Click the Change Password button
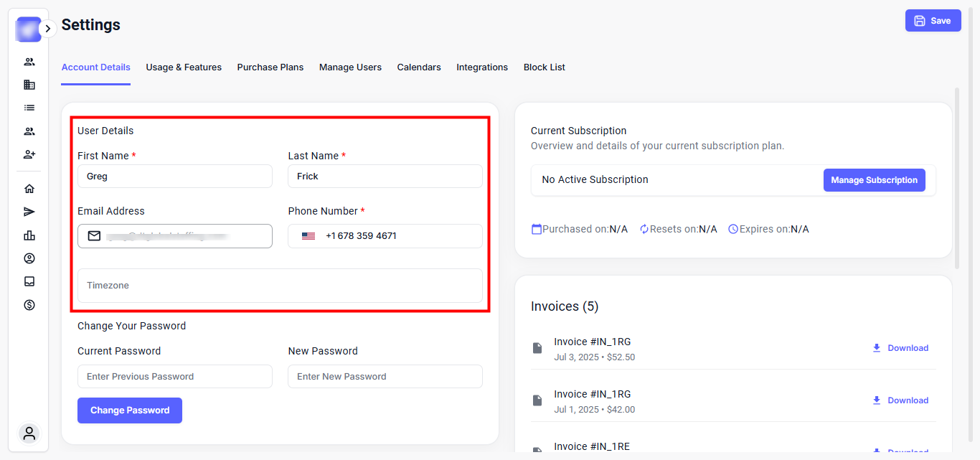This screenshot has height=460, width=980. tap(130, 410)
